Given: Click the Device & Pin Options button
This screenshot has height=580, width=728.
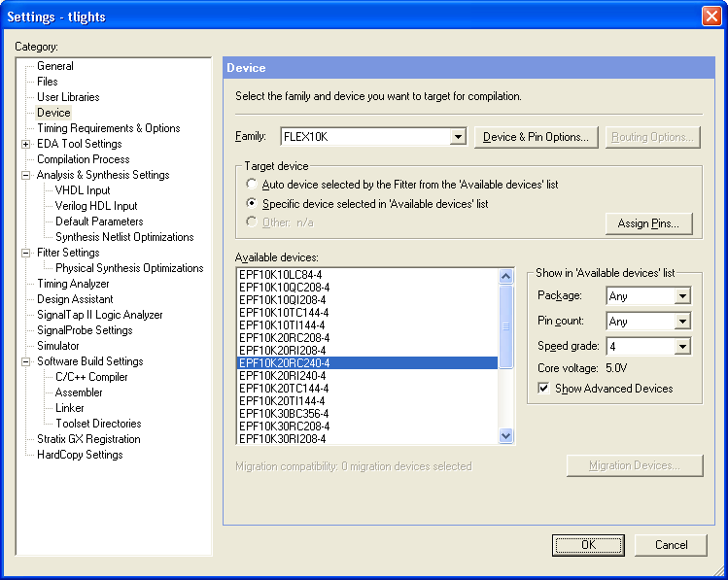Looking at the screenshot, I should coord(536,137).
